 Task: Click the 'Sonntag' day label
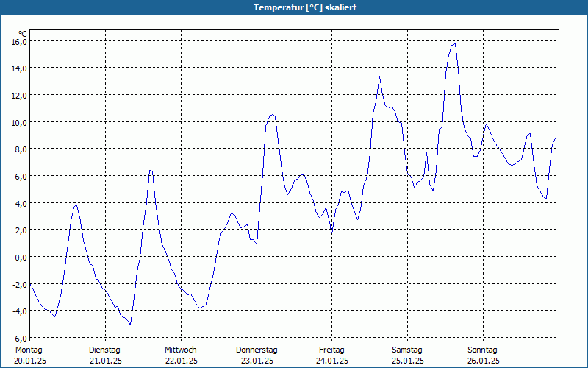(483, 350)
